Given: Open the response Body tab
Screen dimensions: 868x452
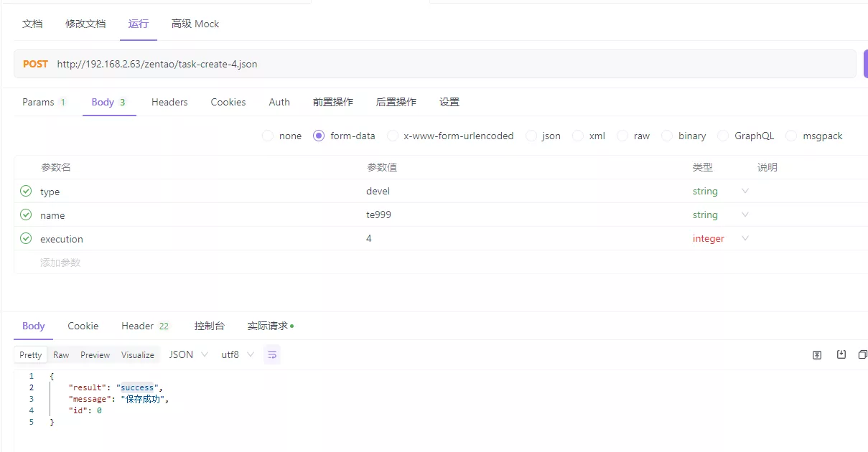Looking at the screenshot, I should click(x=34, y=326).
